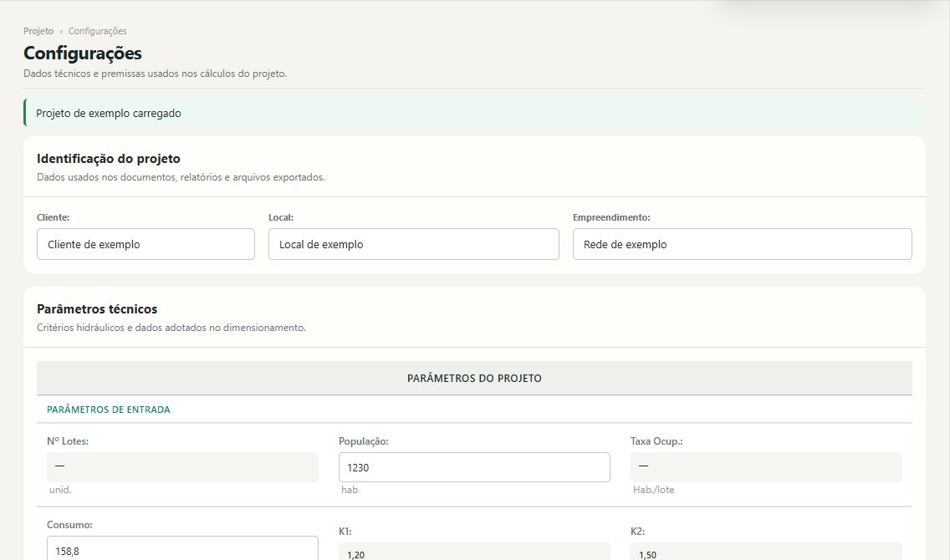Change the População value 1230
Viewport: 950px width, 560px height.
coord(474,467)
